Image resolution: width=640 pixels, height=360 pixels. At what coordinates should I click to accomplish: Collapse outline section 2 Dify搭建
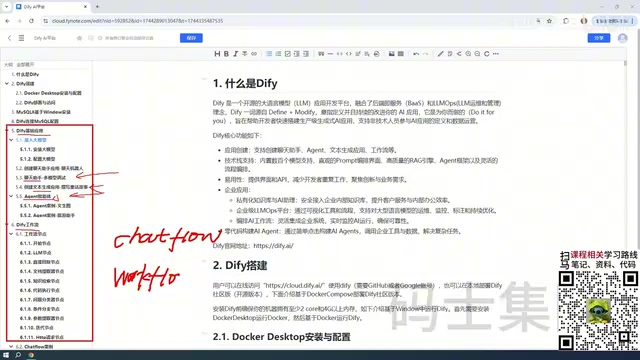7,83
